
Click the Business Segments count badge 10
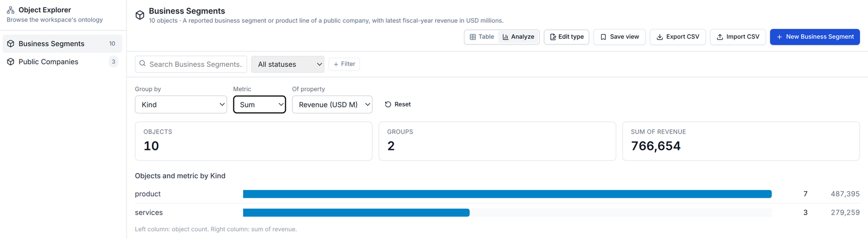point(112,43)
